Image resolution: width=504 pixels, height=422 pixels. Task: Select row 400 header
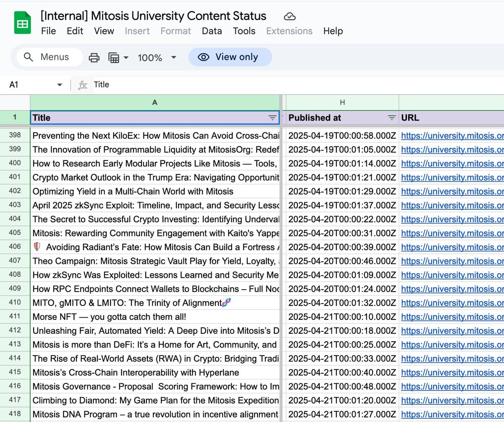pos(15,164)
